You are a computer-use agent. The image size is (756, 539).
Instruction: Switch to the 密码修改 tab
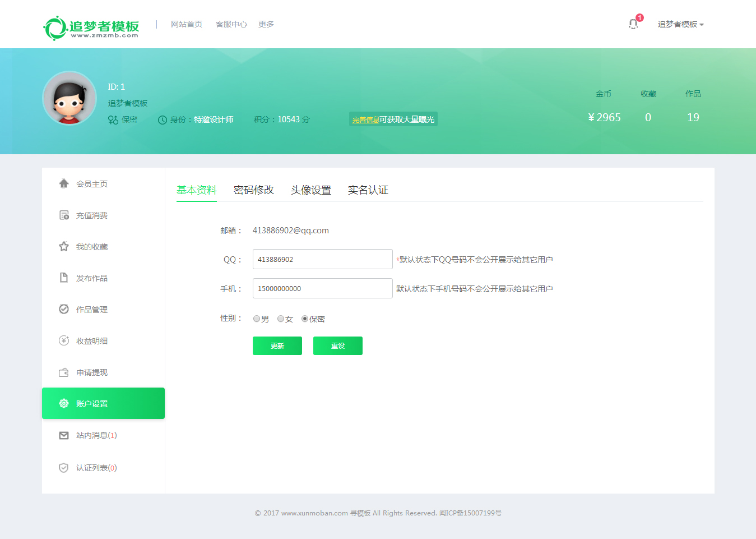click(x=253, y=190)
